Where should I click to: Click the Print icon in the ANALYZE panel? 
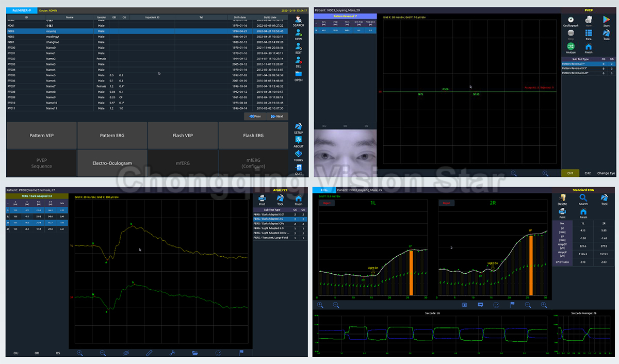(x=262, y=199)
